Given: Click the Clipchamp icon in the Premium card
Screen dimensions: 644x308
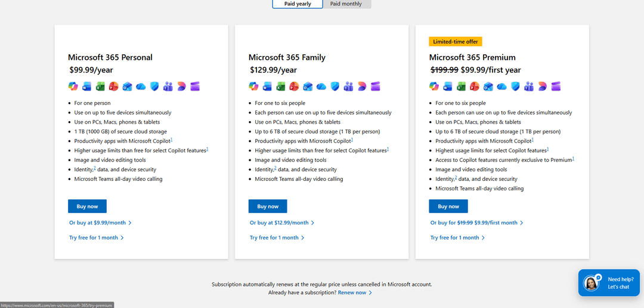Looking at the screenshot, I should point(556,87).
